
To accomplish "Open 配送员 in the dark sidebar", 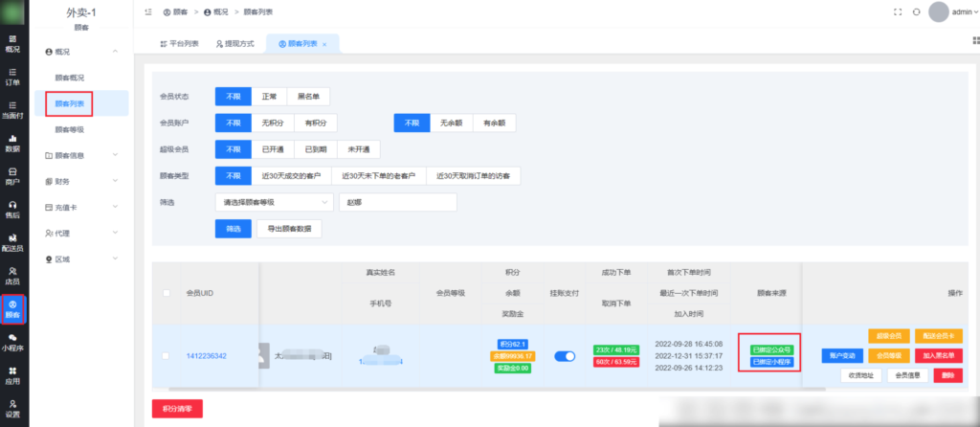I will [12, 242].
